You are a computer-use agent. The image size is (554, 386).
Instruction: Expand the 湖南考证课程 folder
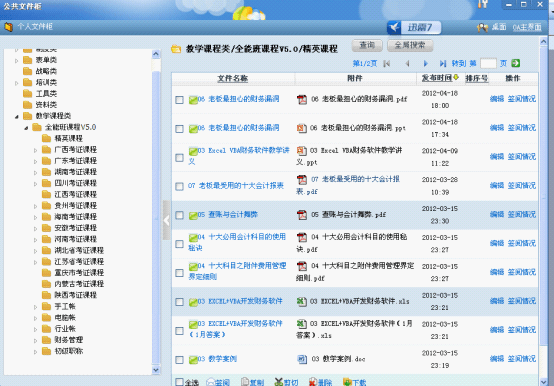coord(35,173)
